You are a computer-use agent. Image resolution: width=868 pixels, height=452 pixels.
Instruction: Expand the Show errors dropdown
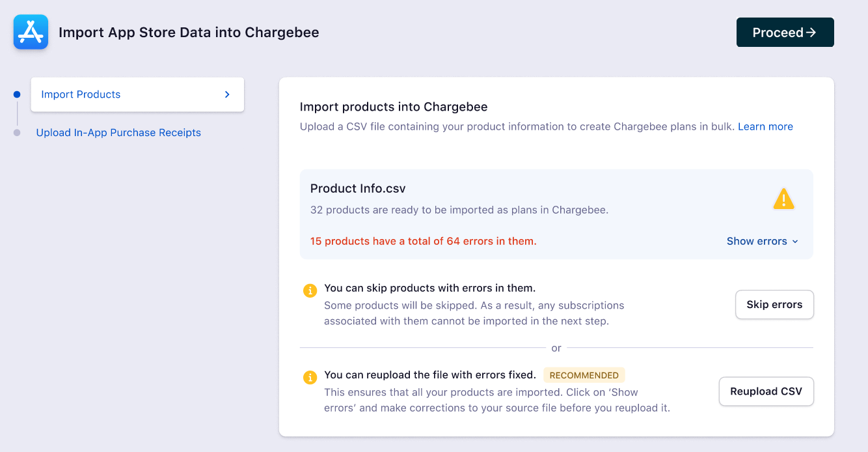coord(762,241)
